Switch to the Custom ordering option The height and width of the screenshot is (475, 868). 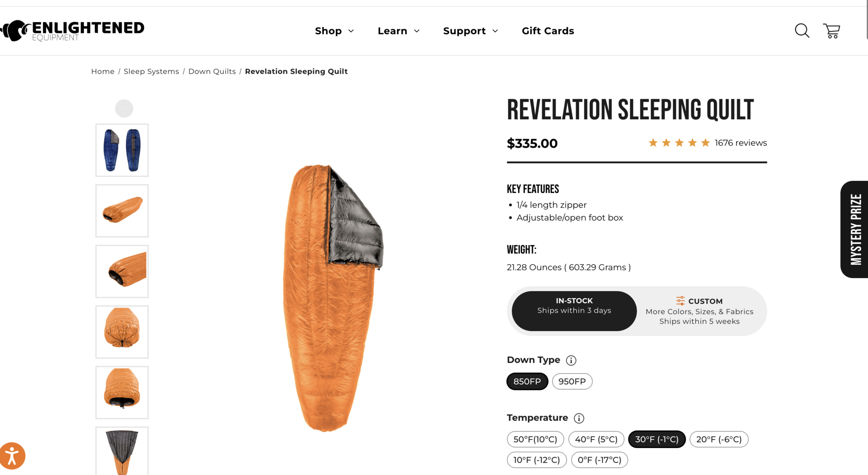pyautogui.click(x=699, y=311)
